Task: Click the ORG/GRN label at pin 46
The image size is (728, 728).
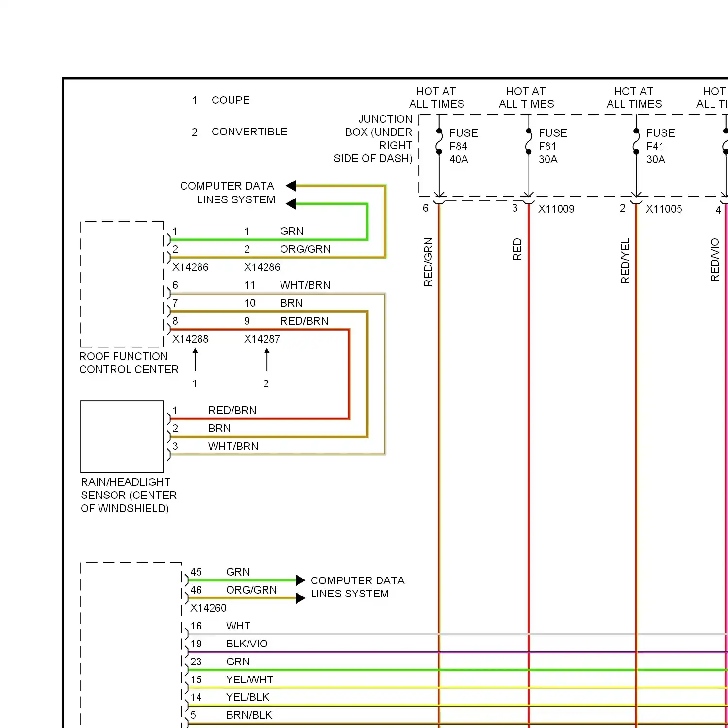Action: coord(251,590)
